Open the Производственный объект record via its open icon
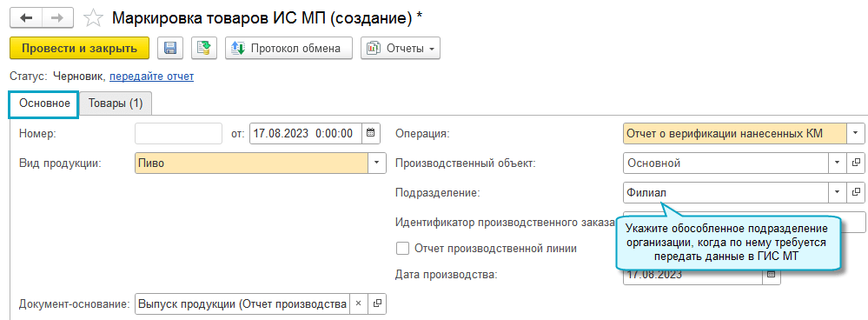Image resolution: width=868 pixels, height=320 pixels. point(856,163)
